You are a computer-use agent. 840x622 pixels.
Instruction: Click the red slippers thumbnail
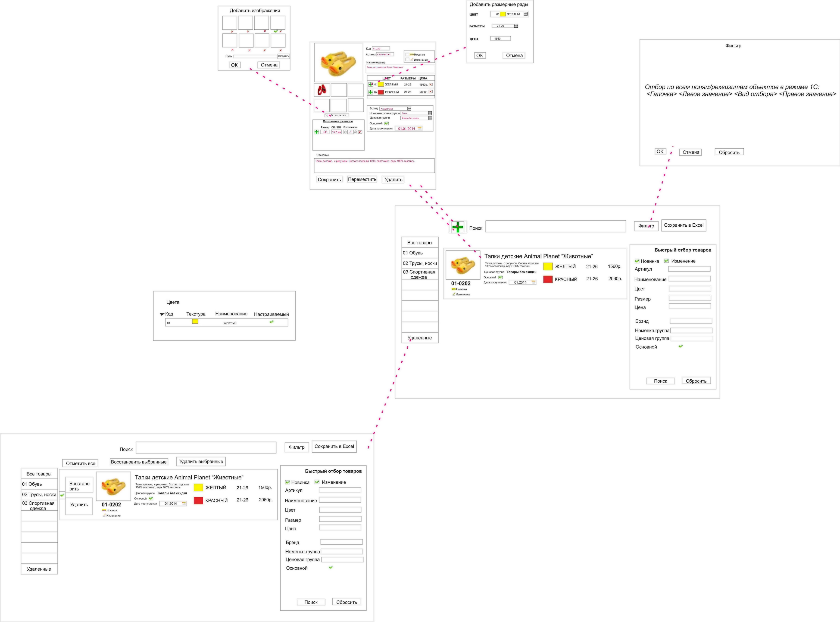pyautogui.click(x=322, y=90)
